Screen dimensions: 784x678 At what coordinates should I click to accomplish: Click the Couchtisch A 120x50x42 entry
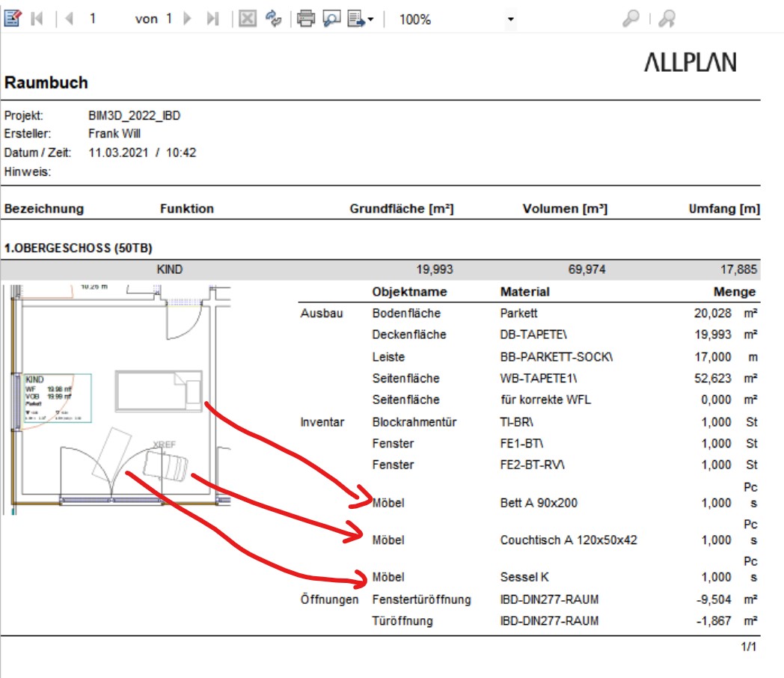point(568,540)
